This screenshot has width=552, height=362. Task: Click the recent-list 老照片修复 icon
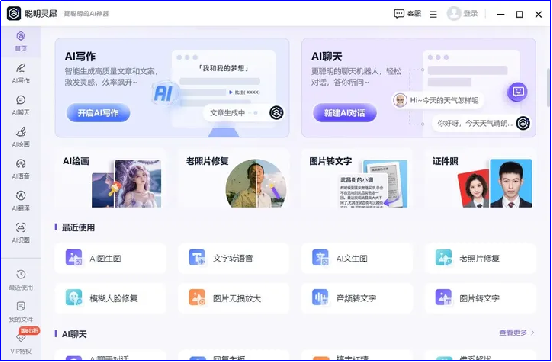click(444, 257)
